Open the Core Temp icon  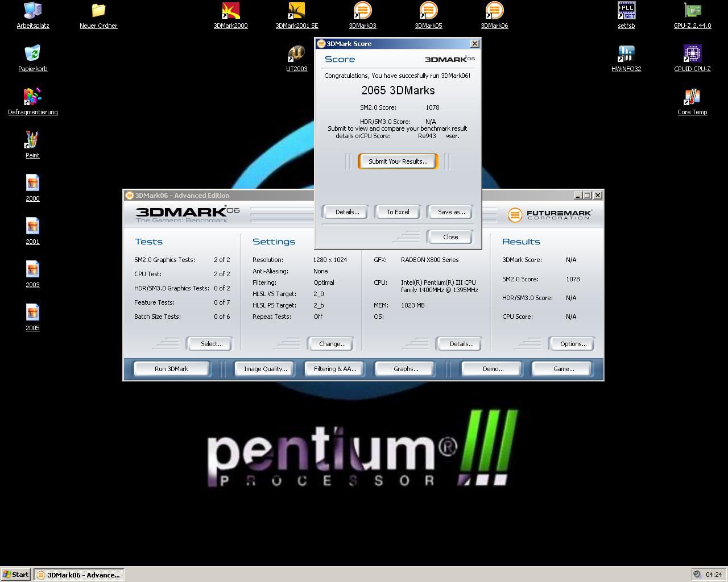pos(692,102)
